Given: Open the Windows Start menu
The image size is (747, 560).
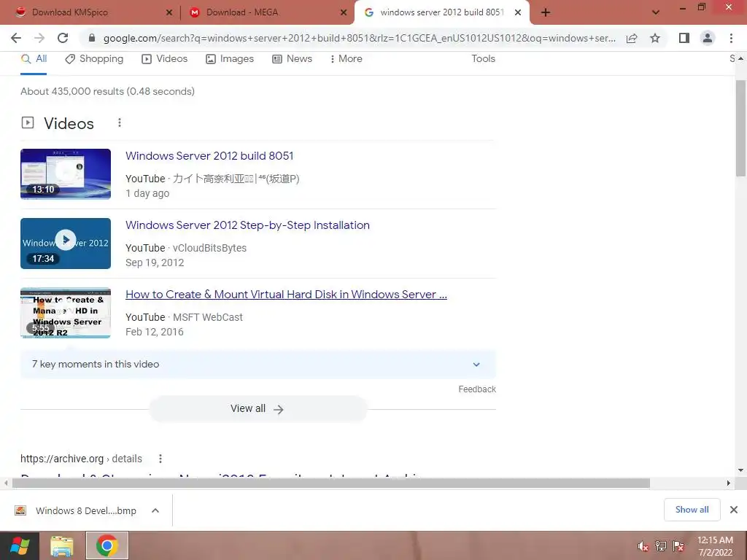Looking at the screenshot, I should point(20,545).
